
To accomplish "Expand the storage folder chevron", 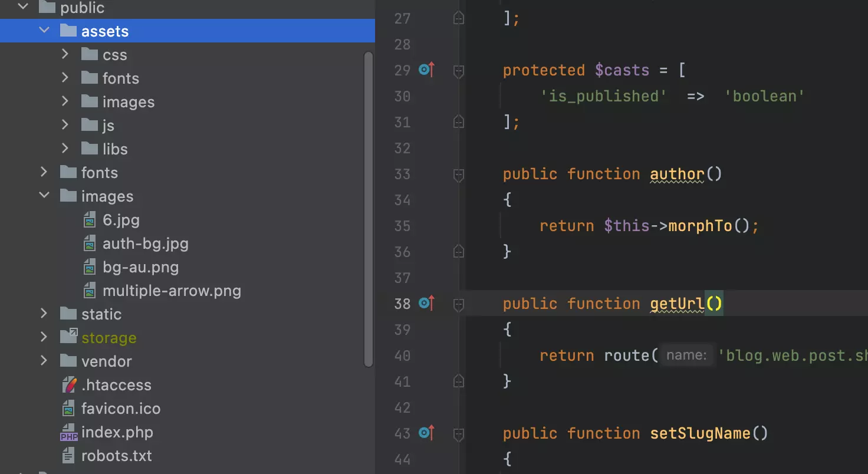I will pos(44,337).
